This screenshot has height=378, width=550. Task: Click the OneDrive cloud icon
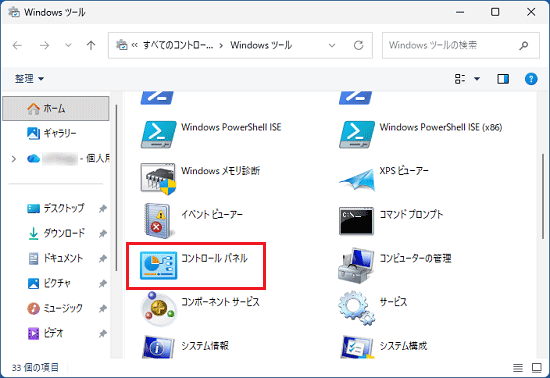coord(33,159)
